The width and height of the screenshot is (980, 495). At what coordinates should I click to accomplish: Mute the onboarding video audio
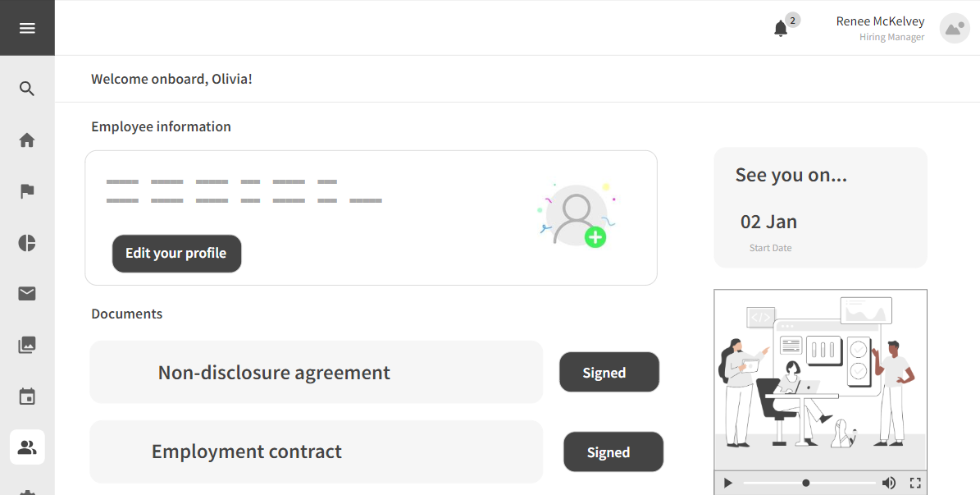pos(888,483)
